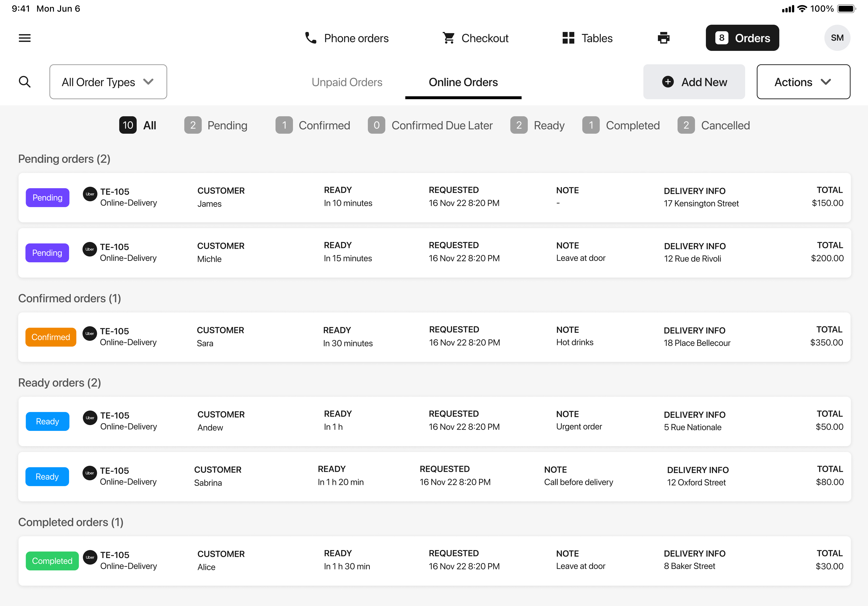Click 12 Oxford Street address
The image size is (868, 606).
coord(696,482)
